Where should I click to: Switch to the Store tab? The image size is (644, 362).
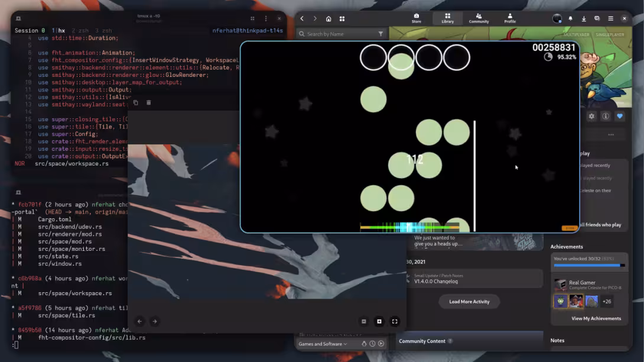point(417,18)
